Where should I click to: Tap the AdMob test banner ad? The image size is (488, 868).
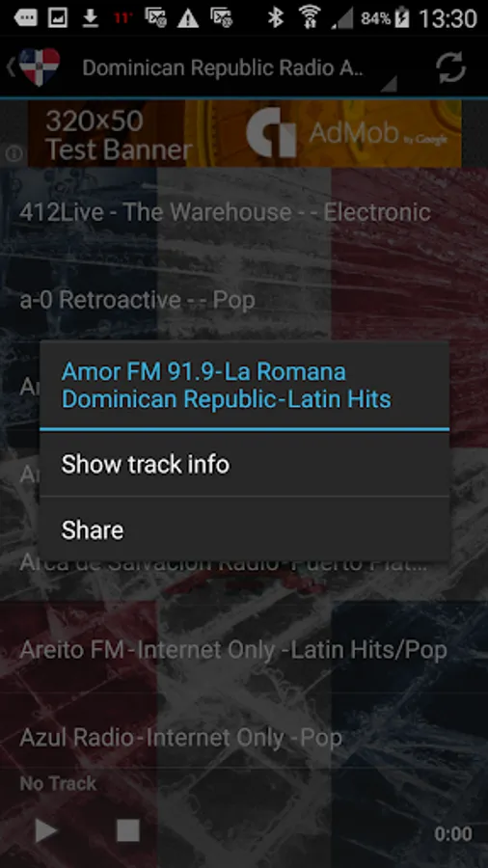[244, 134]
